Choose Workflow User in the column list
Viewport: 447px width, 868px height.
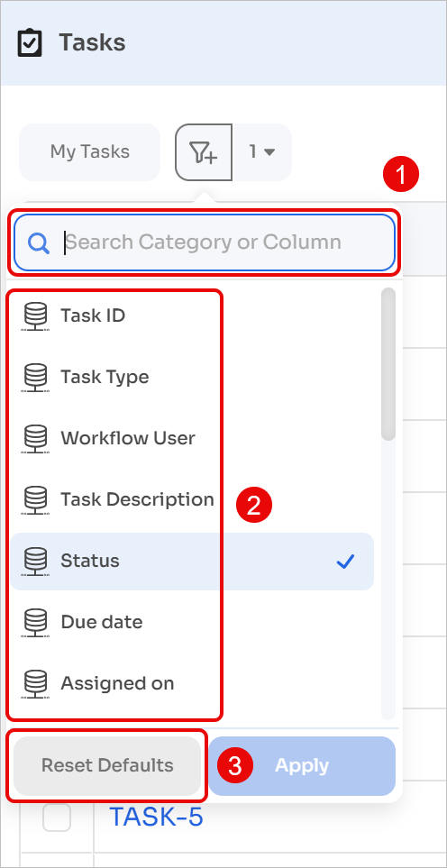point(192,438)
